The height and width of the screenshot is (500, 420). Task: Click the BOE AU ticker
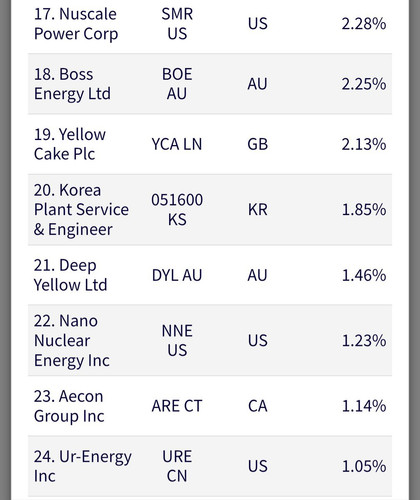(x=177, y=84)
